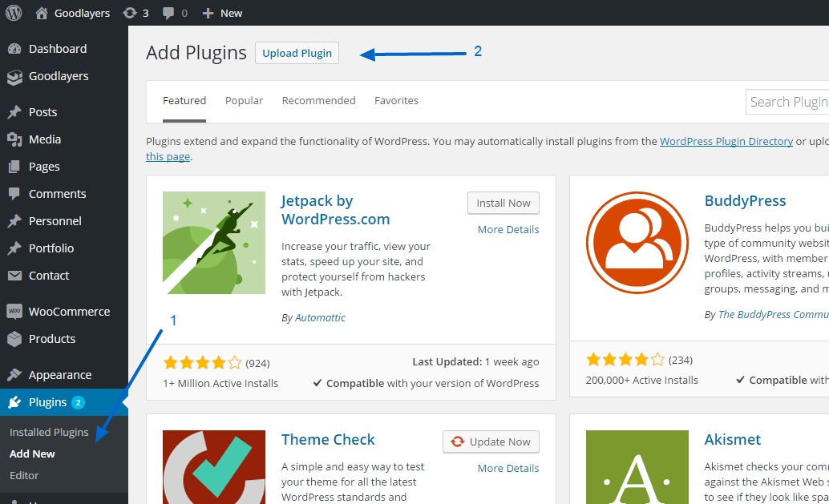Image resolution: width=829 pixels, height=504 pixels.
Task: Switch to the Popular tab
Action: (x=244, y=101)
